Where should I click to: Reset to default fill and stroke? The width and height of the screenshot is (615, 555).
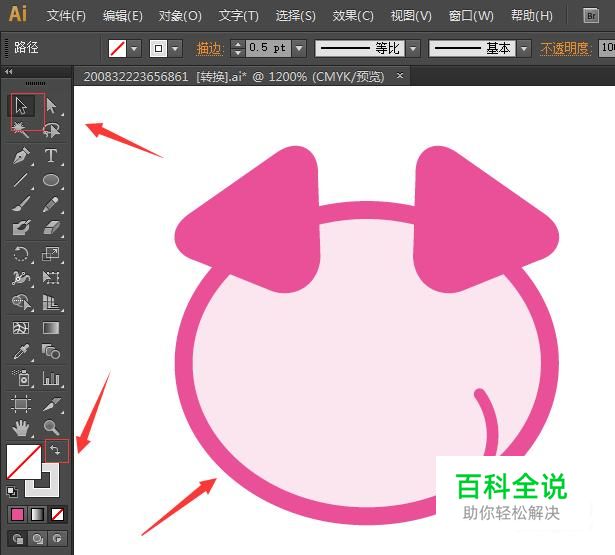click(11, 491)
